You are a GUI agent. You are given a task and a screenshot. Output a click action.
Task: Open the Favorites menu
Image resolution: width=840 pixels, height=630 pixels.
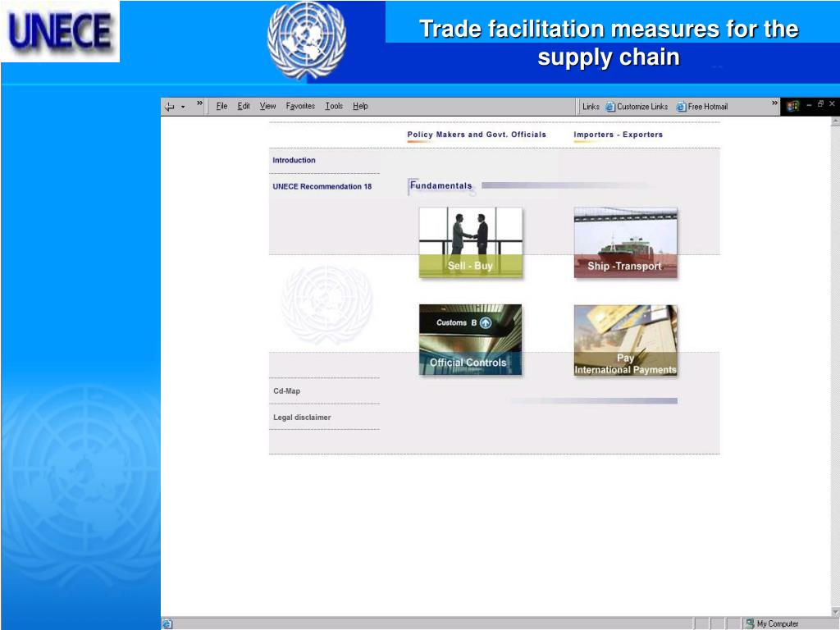click(300, 106)
